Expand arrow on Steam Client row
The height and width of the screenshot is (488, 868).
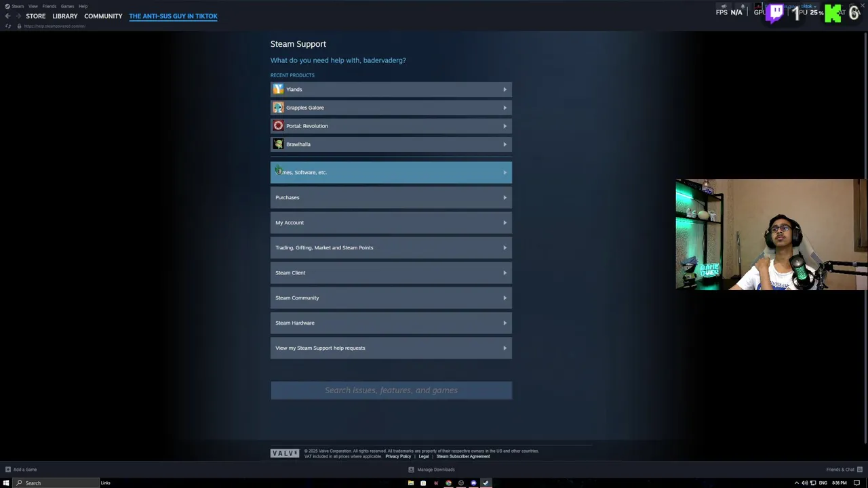[x=505, y=272]
